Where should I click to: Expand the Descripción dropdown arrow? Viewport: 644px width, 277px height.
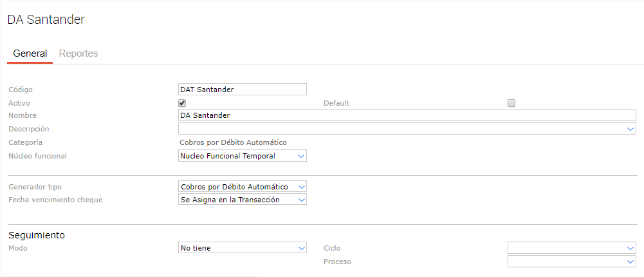(x=630, y=129)
